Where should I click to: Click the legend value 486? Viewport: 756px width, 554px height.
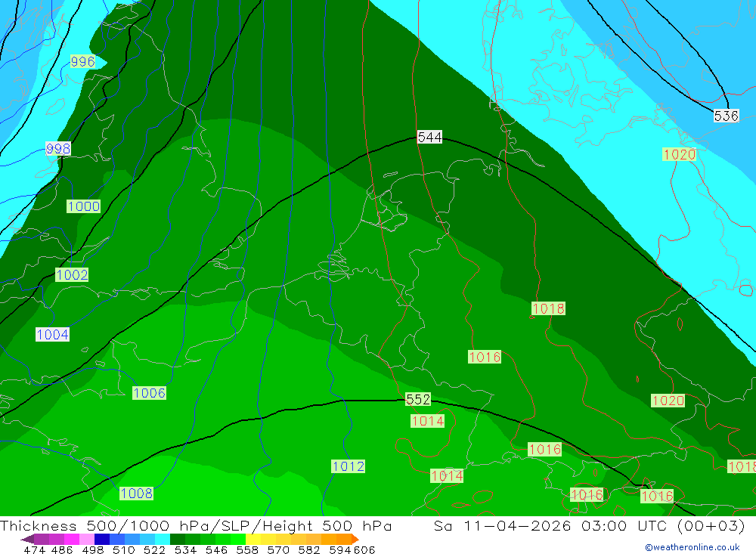[x=62, y=549]
